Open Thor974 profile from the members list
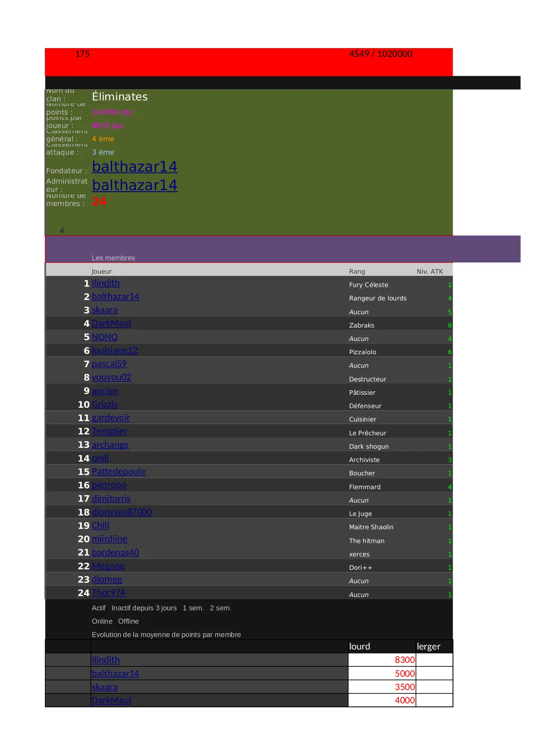 pos(108,593)
